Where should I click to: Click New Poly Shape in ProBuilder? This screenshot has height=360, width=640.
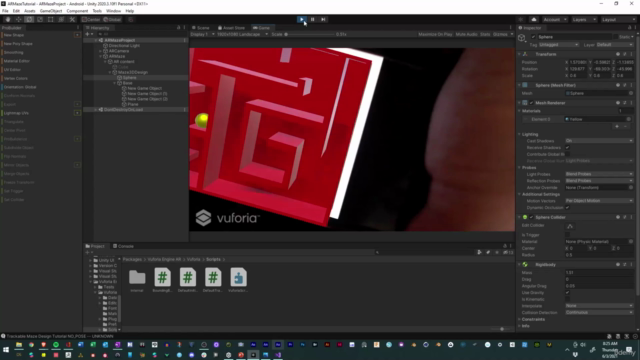pos(18,44)
